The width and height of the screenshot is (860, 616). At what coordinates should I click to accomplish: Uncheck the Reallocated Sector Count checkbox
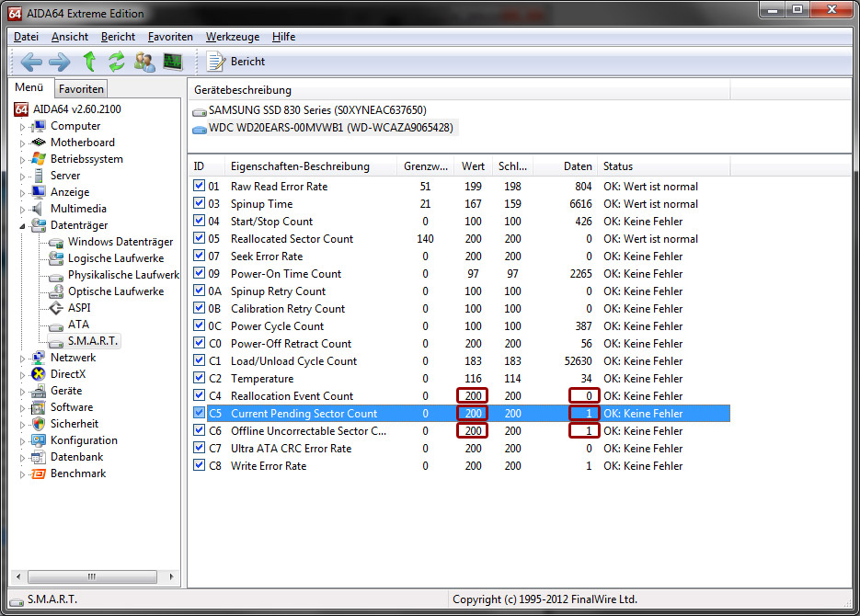pyautogui.click(x=199, y=238)
